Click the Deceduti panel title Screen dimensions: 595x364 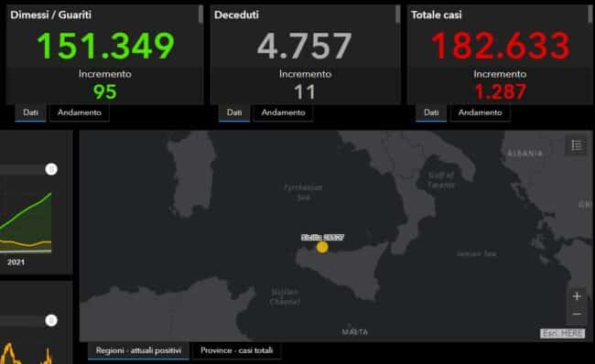click(236, 15)
